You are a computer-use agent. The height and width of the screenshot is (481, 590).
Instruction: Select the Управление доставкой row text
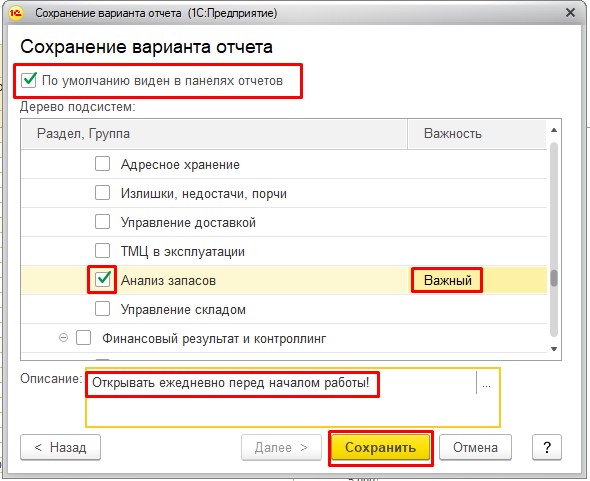click(x=188, y=222)
